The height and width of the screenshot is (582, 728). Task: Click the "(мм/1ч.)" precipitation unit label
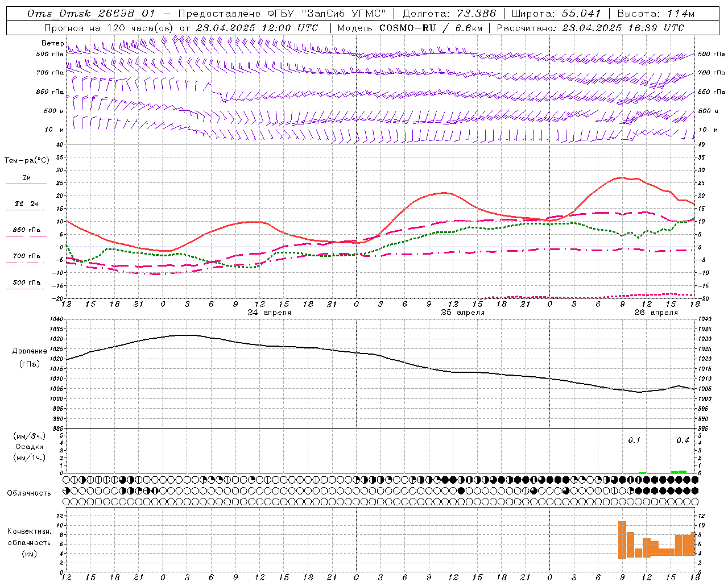[30, 458]
